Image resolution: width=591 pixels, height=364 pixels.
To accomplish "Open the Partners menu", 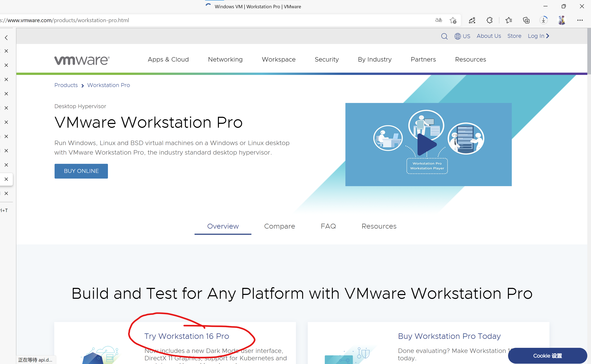I will pyautogui.click(x=423, y=59).
